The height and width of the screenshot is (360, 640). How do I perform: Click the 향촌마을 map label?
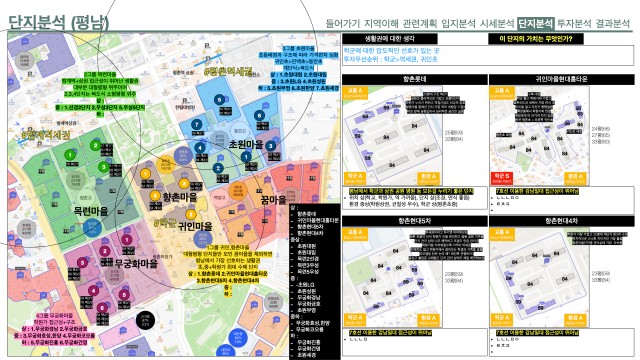point(180,197)
